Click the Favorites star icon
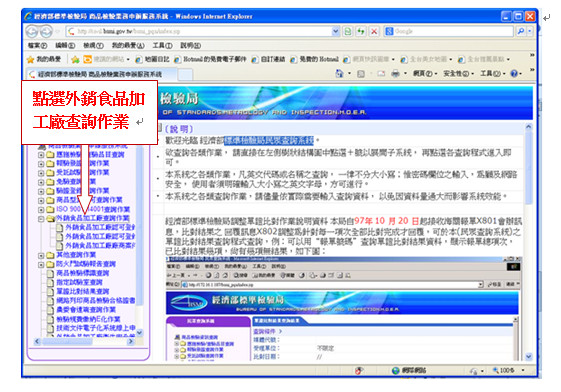561x392 pixels. pos(31,59)
